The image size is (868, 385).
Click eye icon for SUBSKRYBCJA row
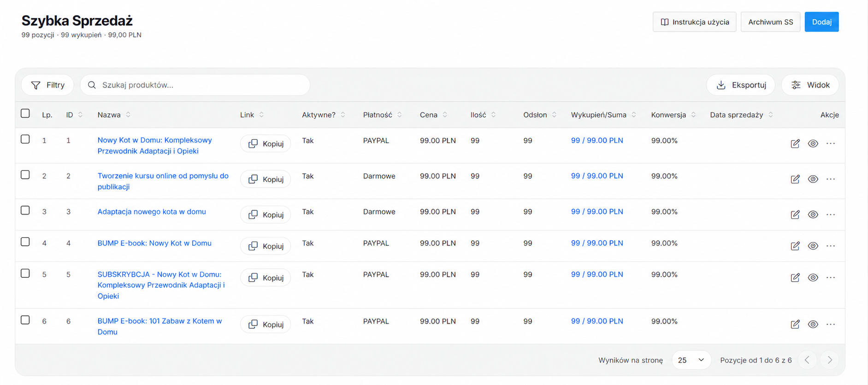[x=813, y=278]
